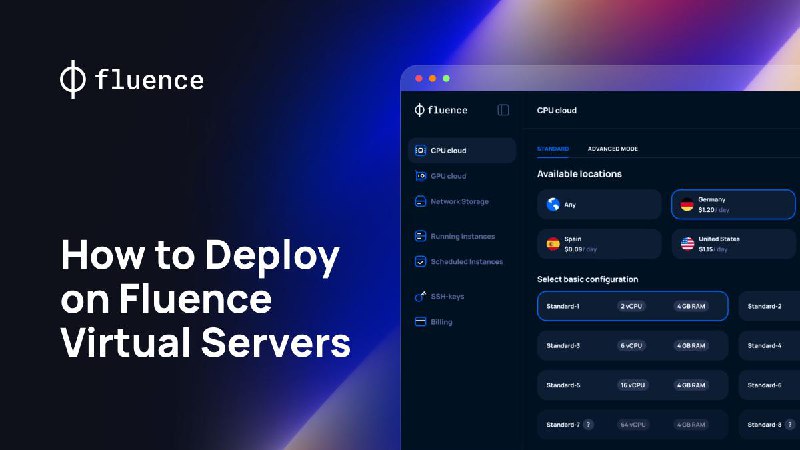
Task: Select the Standard-1 configuration
Action: (x=633, y=306)
